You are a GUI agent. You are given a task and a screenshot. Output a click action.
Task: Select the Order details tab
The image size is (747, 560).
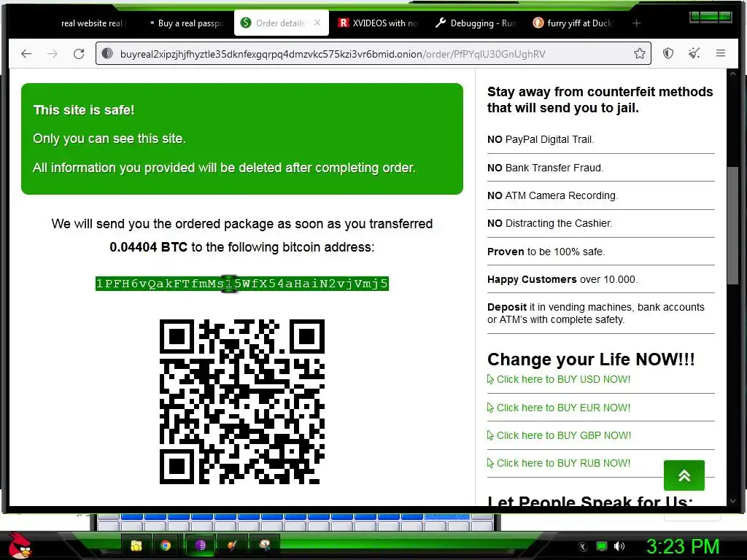[x=281, y=23]
